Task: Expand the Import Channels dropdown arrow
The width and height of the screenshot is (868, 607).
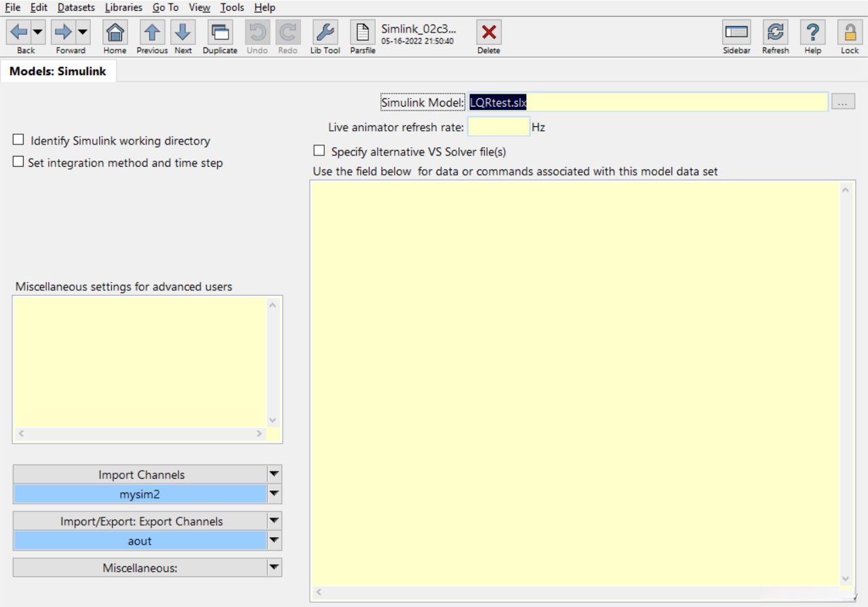Action: coord(274,474)
